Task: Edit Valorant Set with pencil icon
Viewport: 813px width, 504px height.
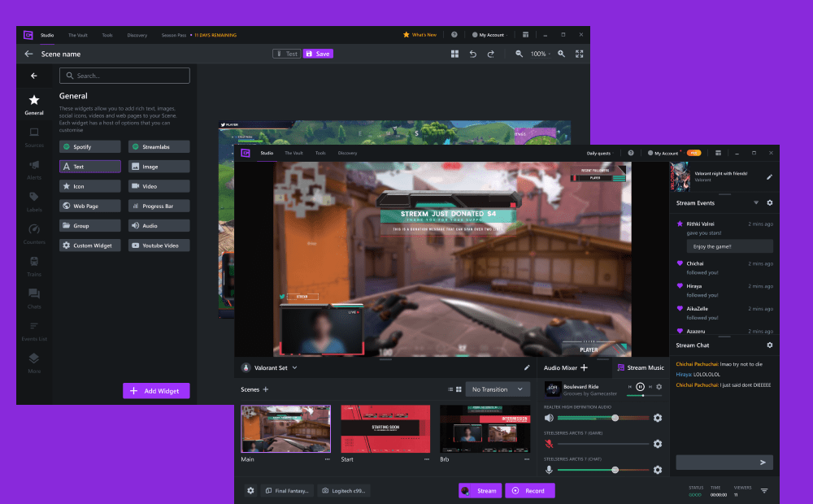Action: coord(527,367)
